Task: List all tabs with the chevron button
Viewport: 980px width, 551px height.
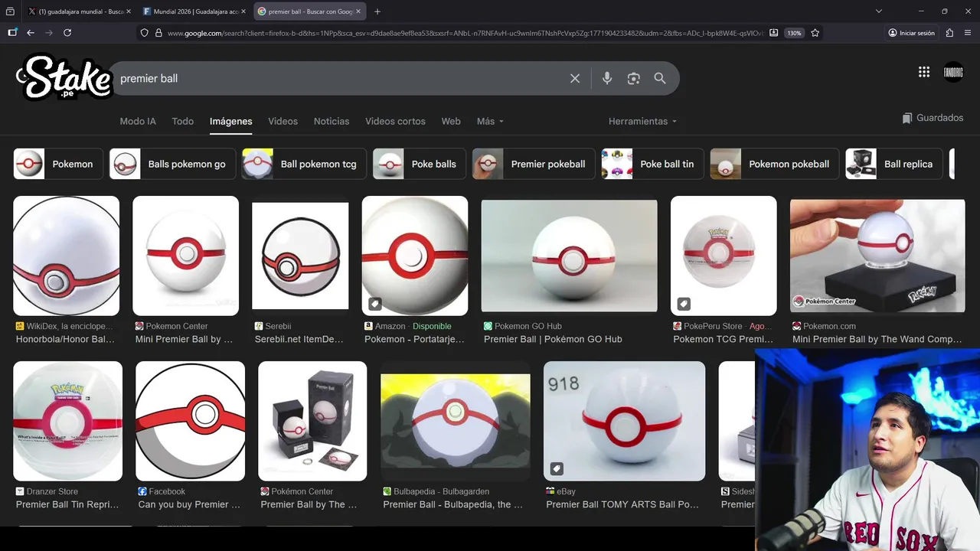Action: [x=879, y=11]
